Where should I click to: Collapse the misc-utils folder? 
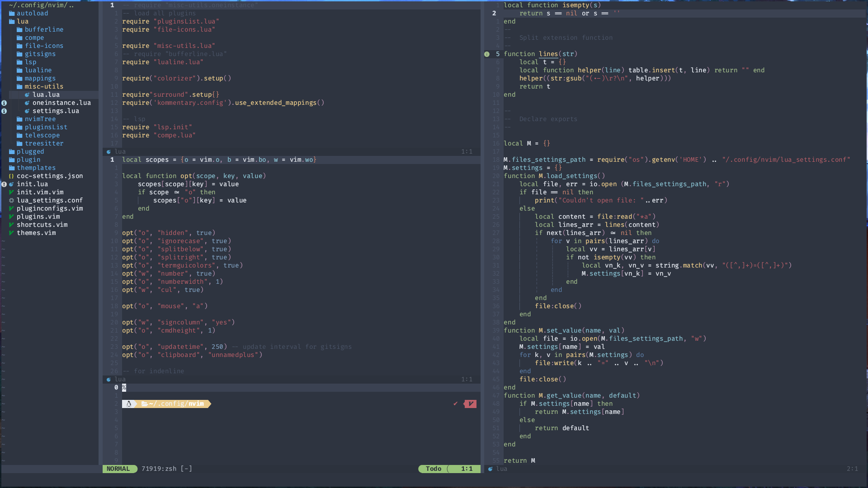(x=44, y=86)
